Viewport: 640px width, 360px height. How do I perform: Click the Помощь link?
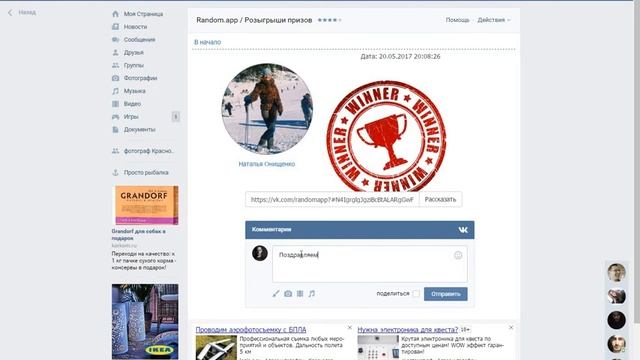tap(458, 20)
